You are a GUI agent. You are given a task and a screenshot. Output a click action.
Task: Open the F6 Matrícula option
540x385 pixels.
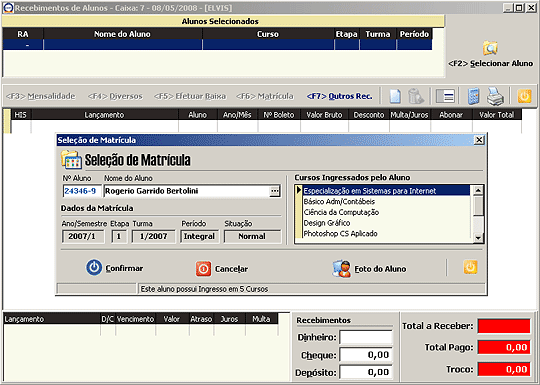(264, 96)
